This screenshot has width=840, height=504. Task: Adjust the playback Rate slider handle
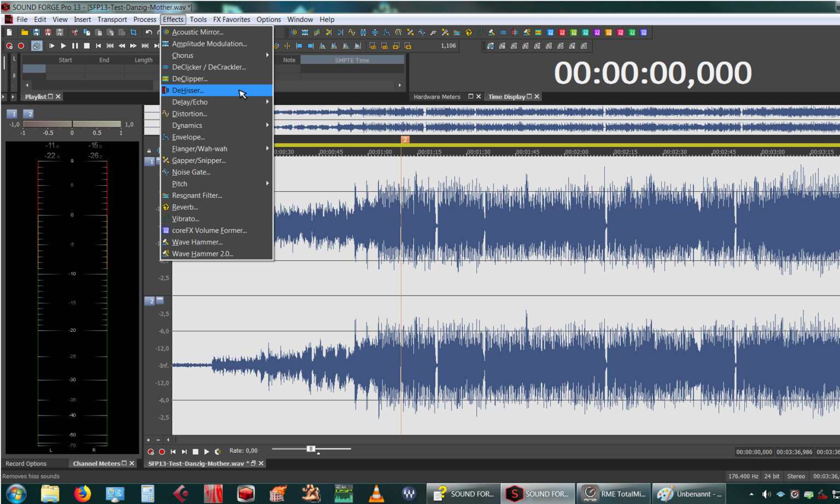(311, 449)
